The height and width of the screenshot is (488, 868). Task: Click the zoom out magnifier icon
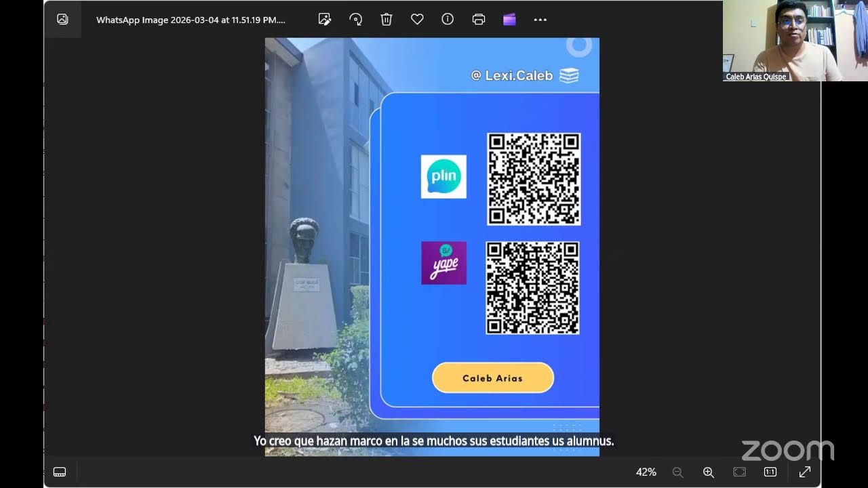coord(677,472)
